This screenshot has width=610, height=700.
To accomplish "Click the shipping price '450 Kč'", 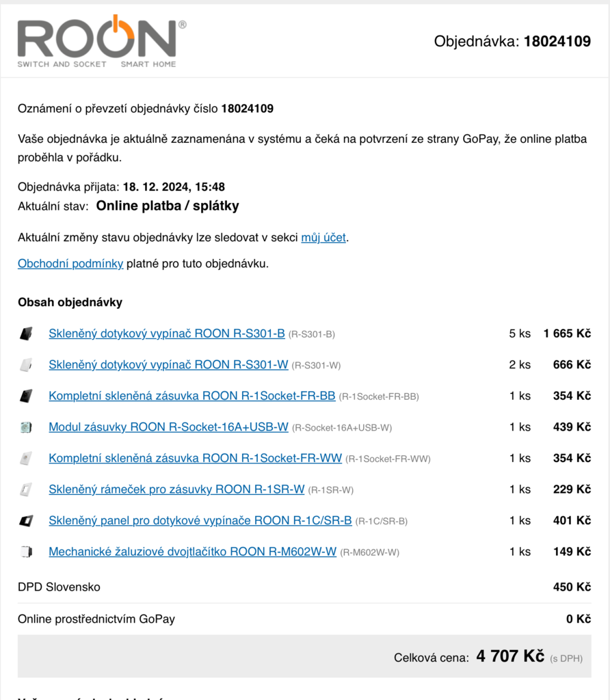I will coord(572,587).
